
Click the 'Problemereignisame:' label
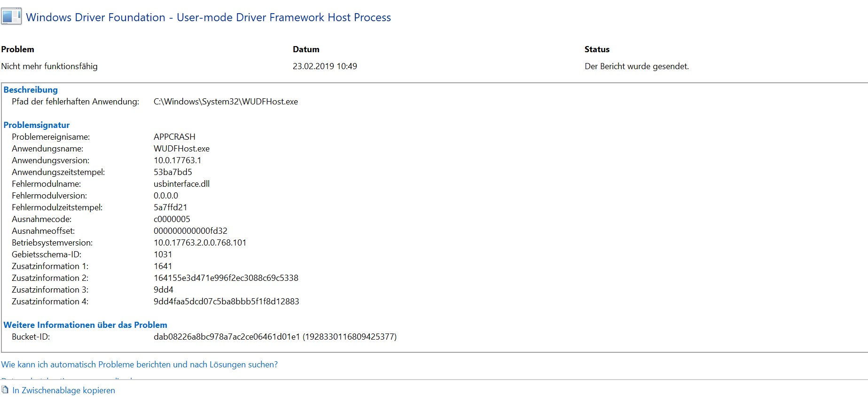[x=51, y=137]
